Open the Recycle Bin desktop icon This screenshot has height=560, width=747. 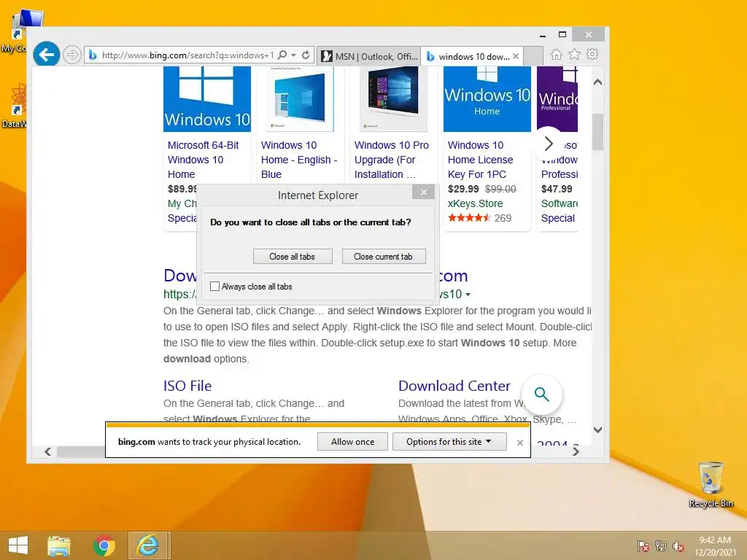click(711, 484)
